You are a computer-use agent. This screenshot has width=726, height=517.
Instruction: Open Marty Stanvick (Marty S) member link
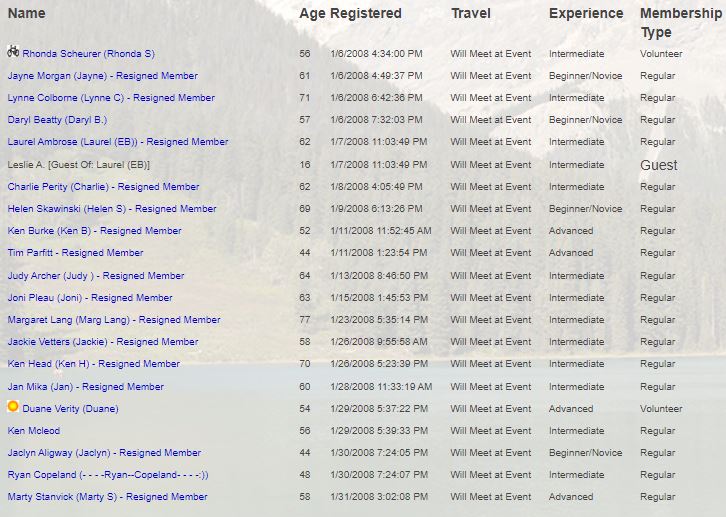pyautogui.click(x=107, y=497)
